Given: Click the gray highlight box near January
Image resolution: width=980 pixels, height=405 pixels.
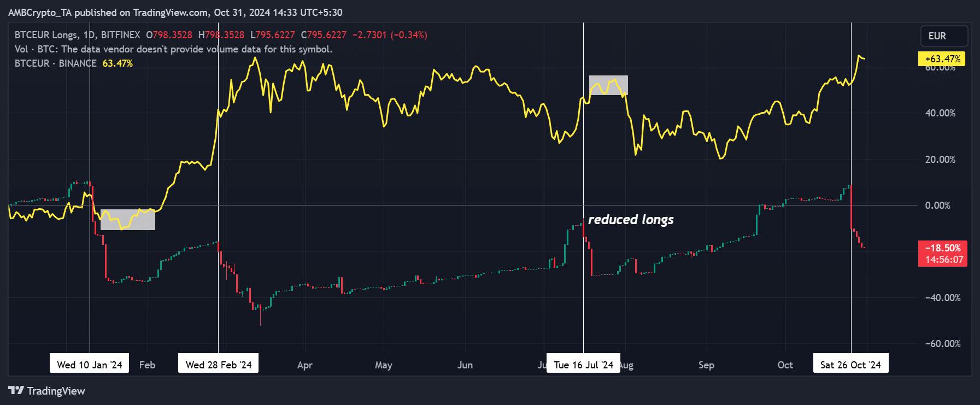Looking at the screenshot, I should 128,220.
